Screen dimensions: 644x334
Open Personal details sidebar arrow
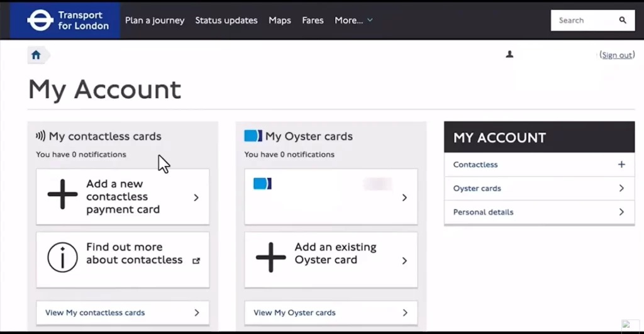click(621, 212)
